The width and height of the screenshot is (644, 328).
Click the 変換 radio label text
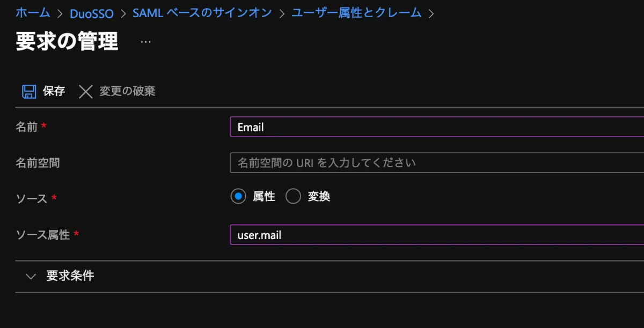tap(319, 197)
